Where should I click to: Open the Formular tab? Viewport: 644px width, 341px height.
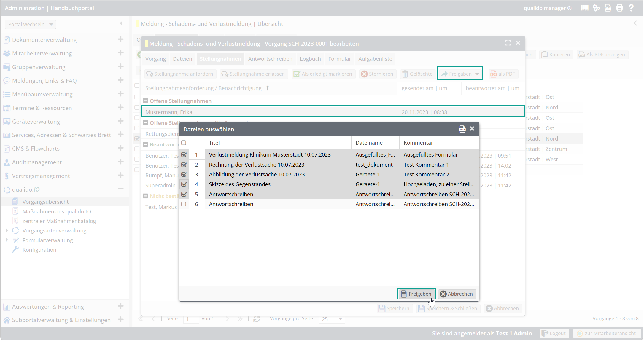coord(340,59)
